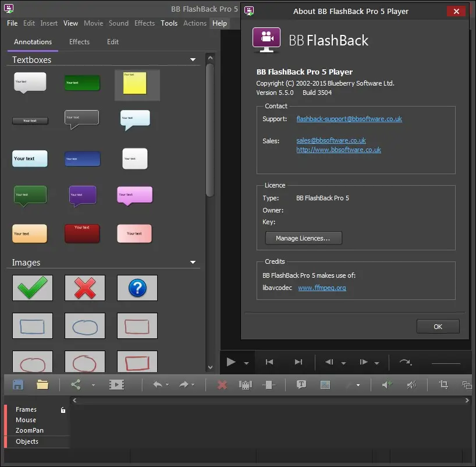Viewport: 476px width, 467px height.
Task: Click the Save floppy disk icon
Action: (x=18, y=384)
